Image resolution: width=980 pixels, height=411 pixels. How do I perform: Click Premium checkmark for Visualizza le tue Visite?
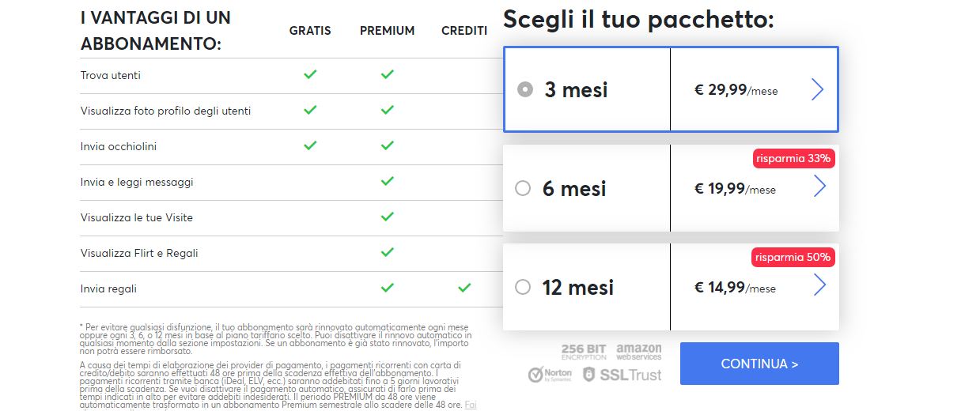(x=387, y=217)
